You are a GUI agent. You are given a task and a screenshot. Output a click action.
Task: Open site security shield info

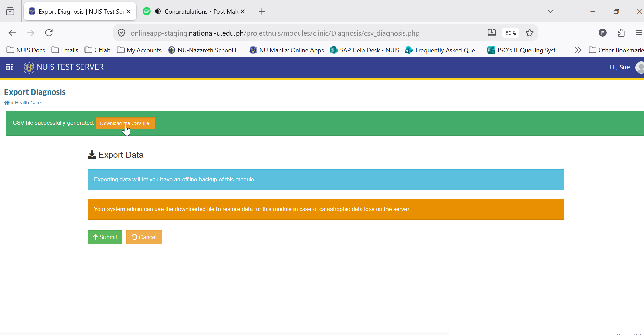[x=121, y=33]
